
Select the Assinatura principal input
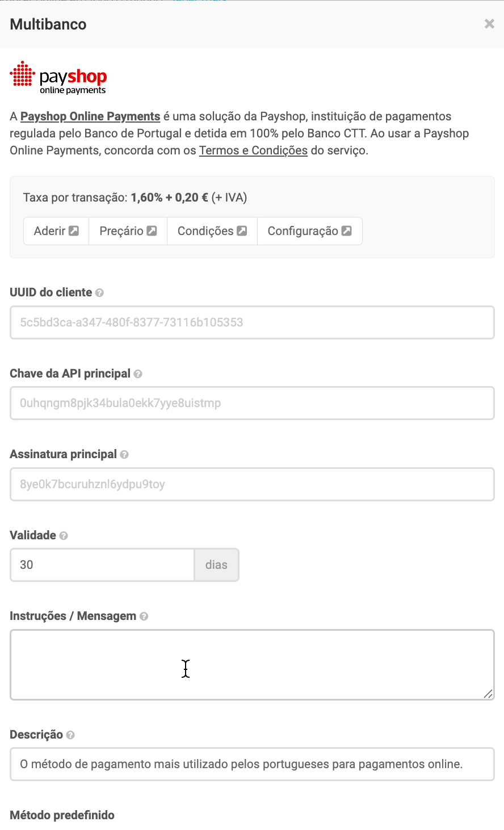(252, 484)
